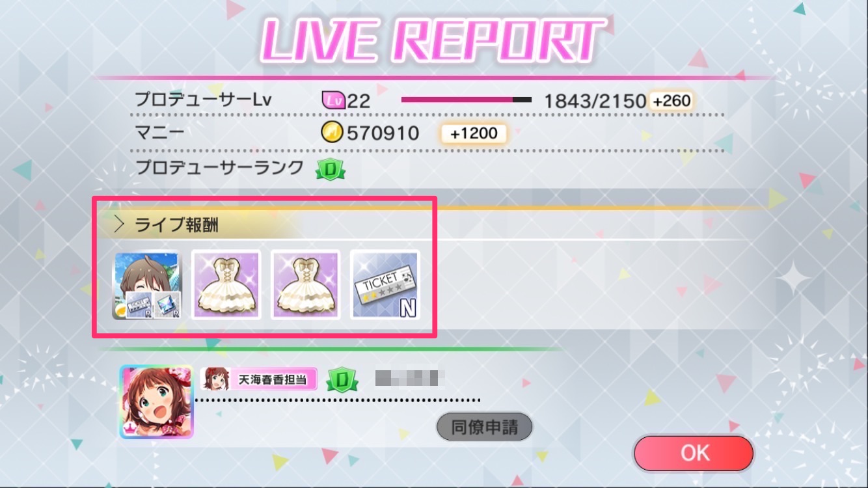Tap the pink Lv badge icon
Screen dimensions: 868x488
tap(332, 100)
